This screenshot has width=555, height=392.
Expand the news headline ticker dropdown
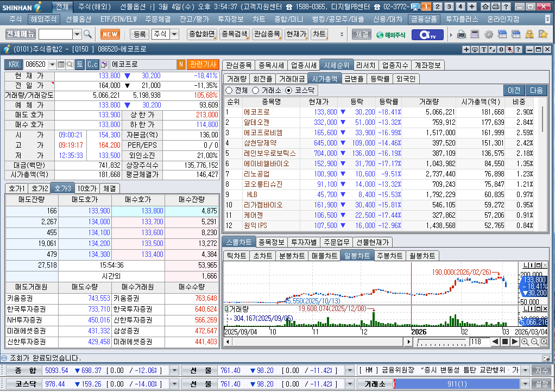click(x=526, y=370)
